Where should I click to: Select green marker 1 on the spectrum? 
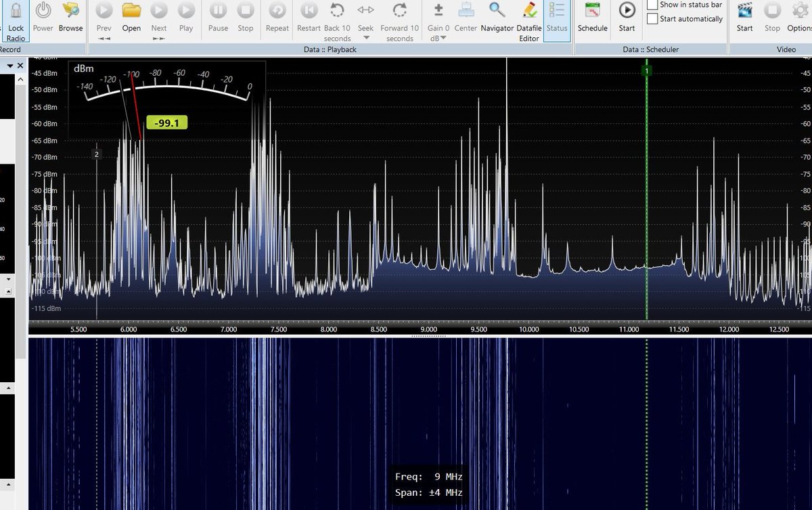click(x=646, y=70)
